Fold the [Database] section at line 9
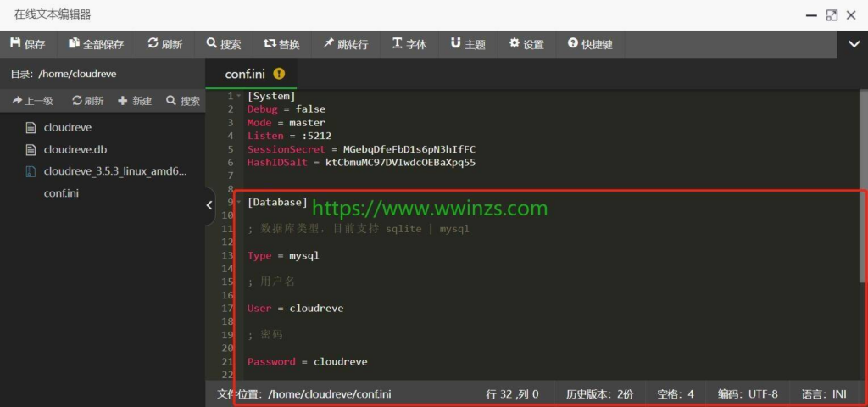The image size is (868, 407). click(x=238, y=202)
